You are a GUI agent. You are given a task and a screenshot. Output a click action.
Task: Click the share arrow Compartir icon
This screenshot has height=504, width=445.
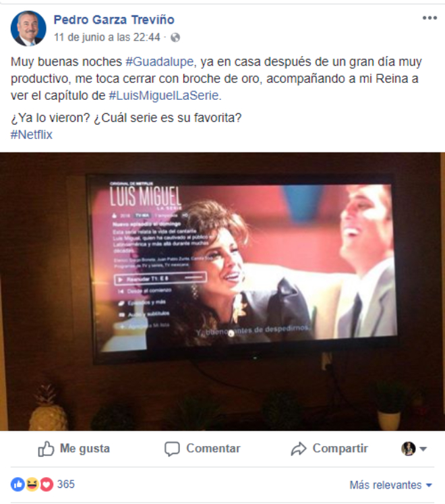[299, 449]
